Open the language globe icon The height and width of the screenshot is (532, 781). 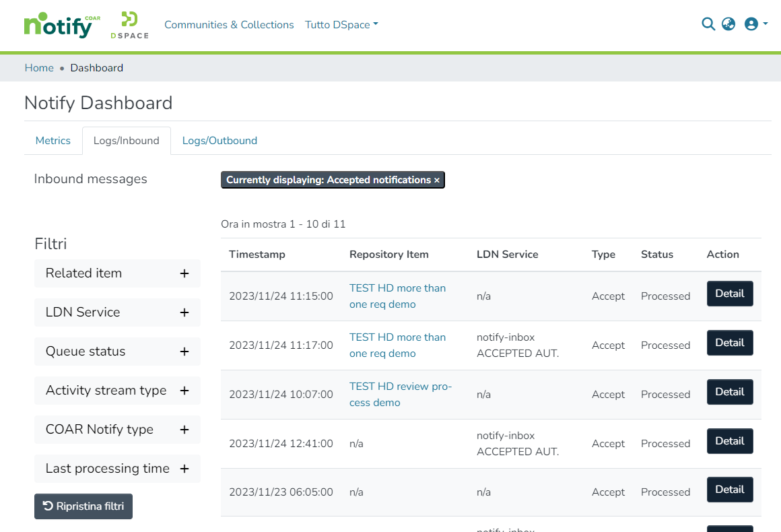click(728, 24)
